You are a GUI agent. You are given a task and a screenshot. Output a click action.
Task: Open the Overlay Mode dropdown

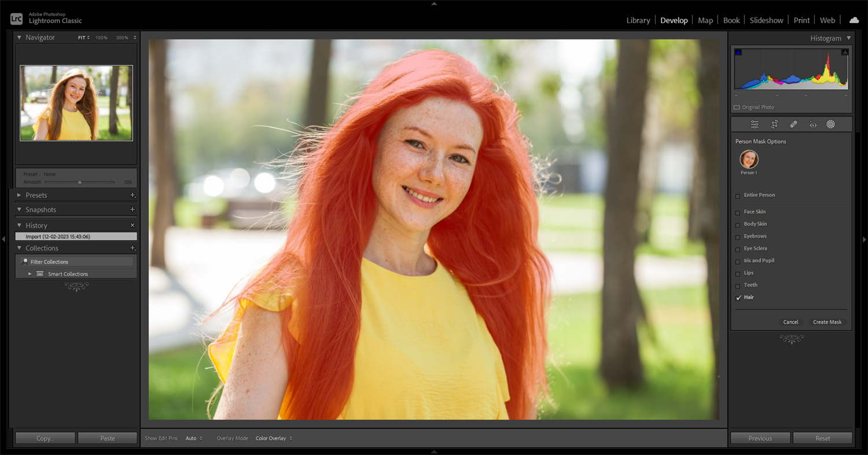[273, 438]
